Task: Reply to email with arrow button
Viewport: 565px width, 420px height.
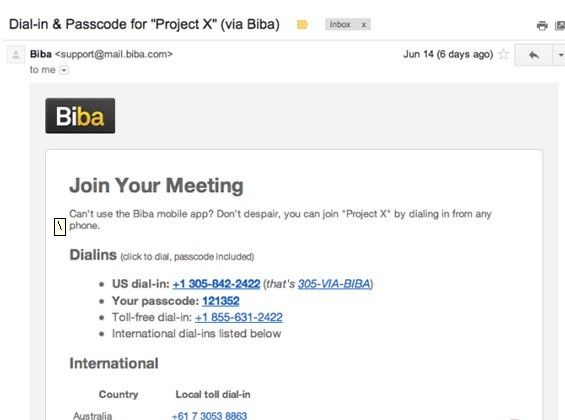Action: coord(534,55)
